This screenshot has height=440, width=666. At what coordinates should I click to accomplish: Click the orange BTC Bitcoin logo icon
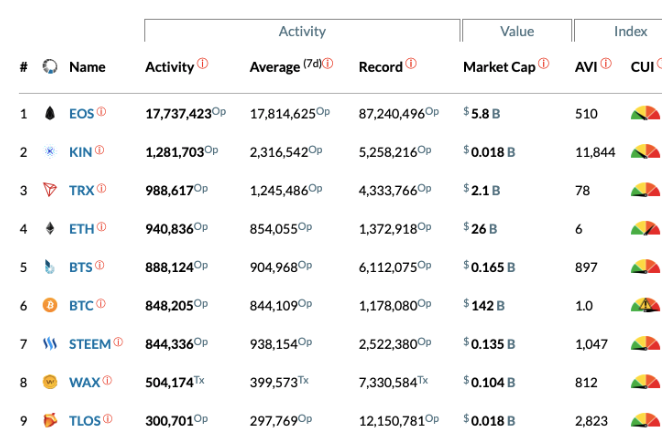[50, 305]
